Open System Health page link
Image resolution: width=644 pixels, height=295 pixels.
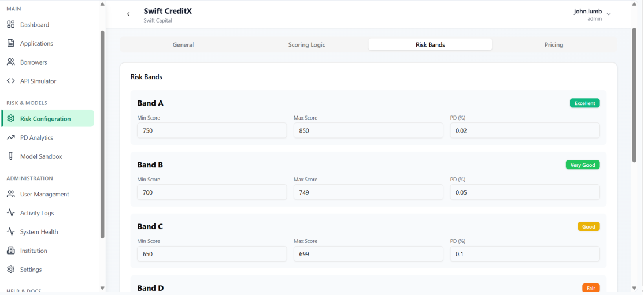click(x=39, y=232)
